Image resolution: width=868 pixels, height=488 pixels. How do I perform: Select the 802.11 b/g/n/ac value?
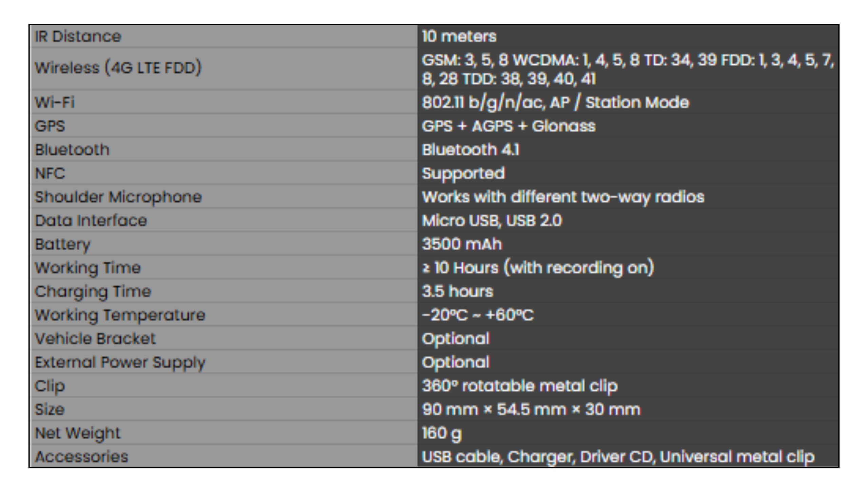pos(555,102)
